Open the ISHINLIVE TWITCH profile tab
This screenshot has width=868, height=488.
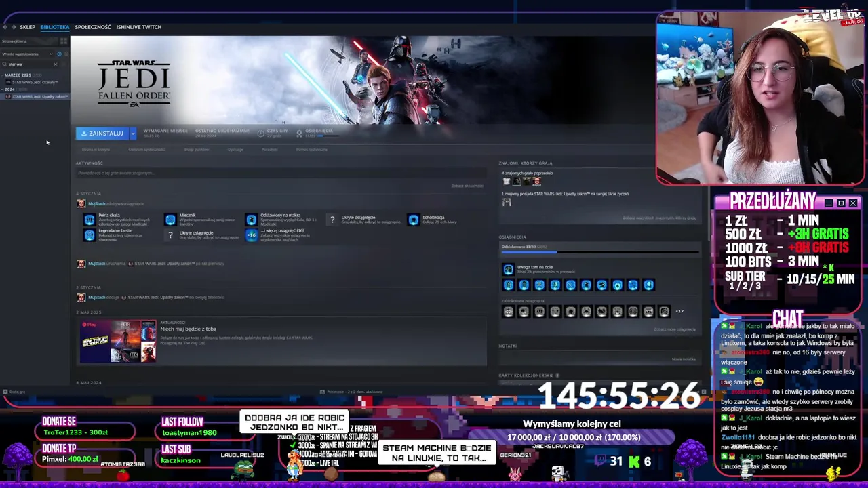point(139,27)
